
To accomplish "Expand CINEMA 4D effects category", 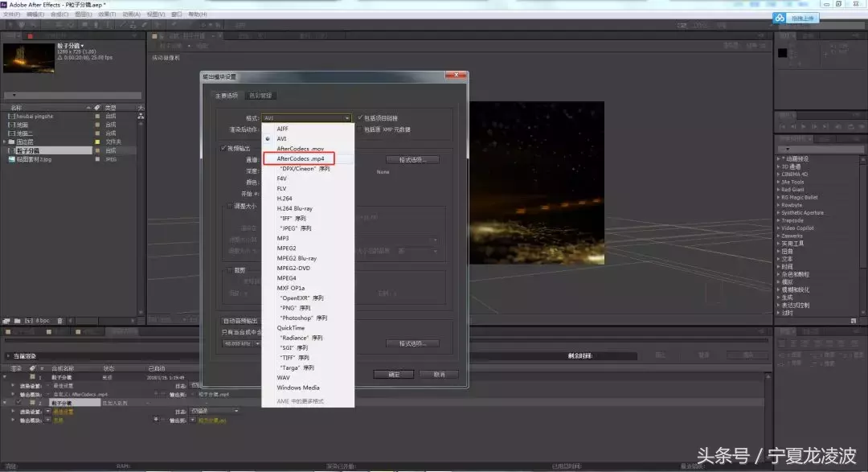I will click(778, 174).
